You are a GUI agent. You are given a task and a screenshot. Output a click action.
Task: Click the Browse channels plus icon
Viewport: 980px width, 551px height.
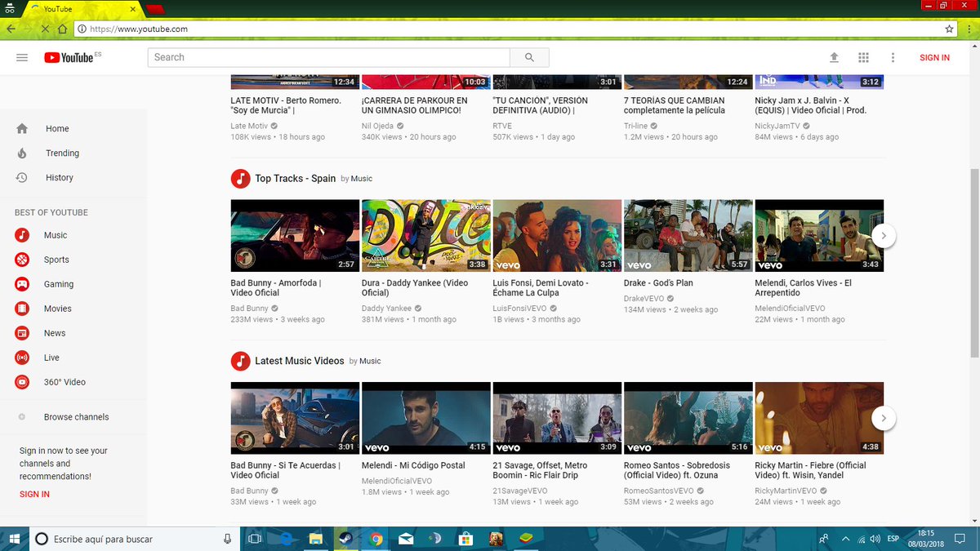(x=22, y=416)
